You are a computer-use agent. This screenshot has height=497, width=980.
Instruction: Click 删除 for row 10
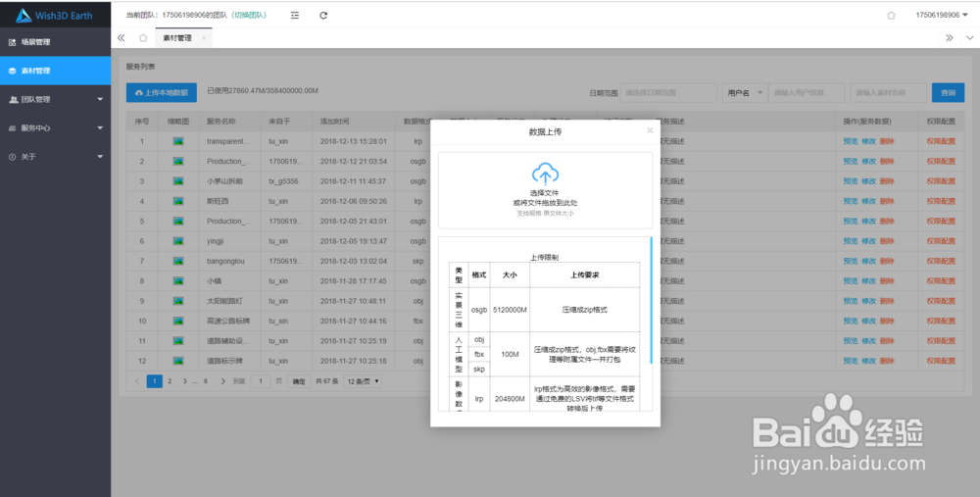point(886,322)
